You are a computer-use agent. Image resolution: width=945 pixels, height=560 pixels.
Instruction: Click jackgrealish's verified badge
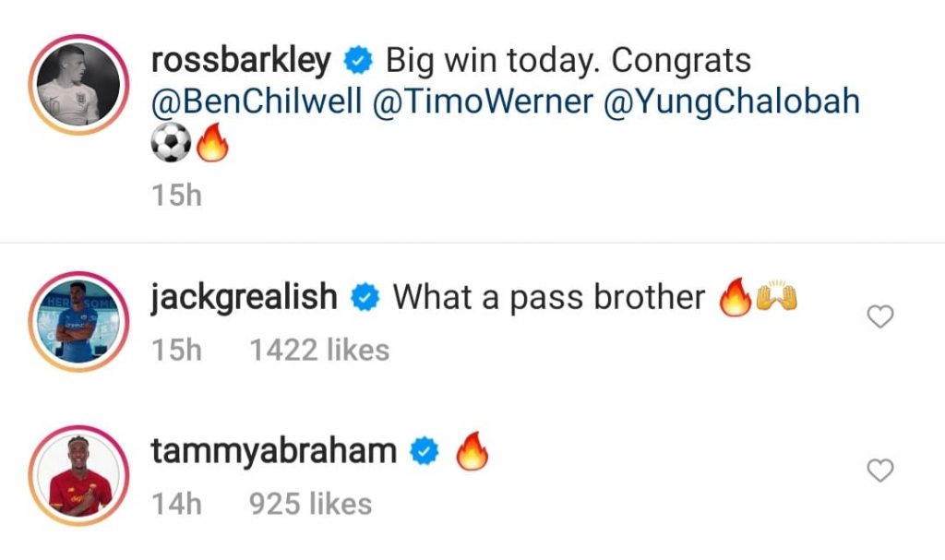(x=365, y=298)
